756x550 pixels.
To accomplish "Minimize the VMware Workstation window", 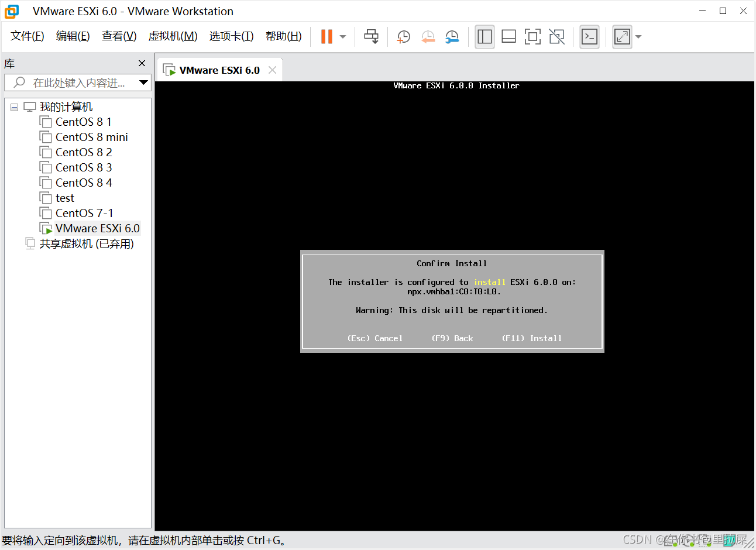I will coord(703,11).
